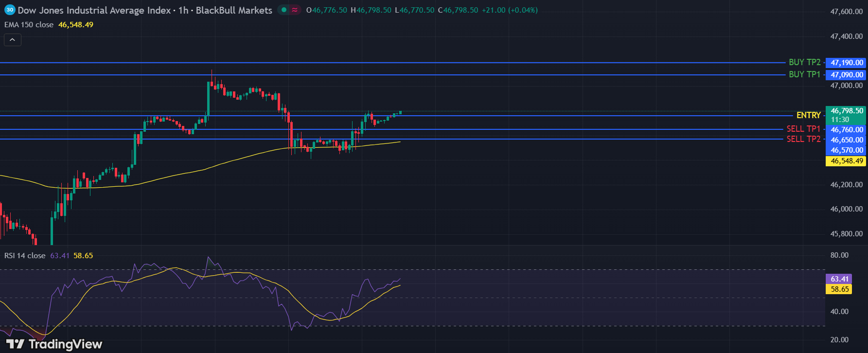868x353 pixels.
Task: Select the yellow ENTRY line label
Action: 808,115
